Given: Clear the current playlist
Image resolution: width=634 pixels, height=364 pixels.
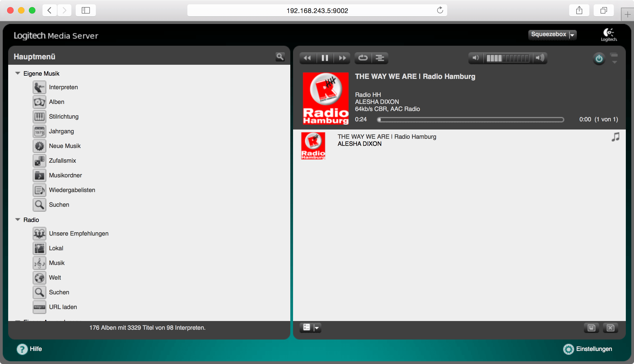Looking at the screenshot, I should coord(611,328).
